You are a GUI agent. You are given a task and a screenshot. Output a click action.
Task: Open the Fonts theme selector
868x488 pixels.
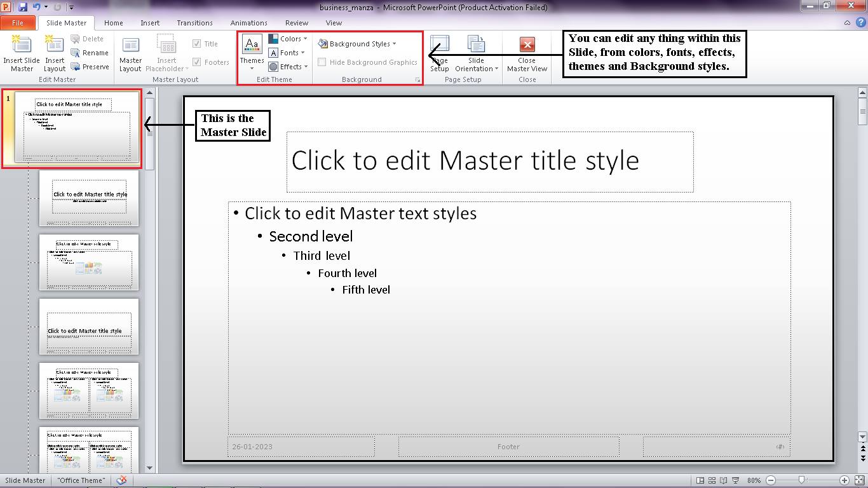coord(288,52)
